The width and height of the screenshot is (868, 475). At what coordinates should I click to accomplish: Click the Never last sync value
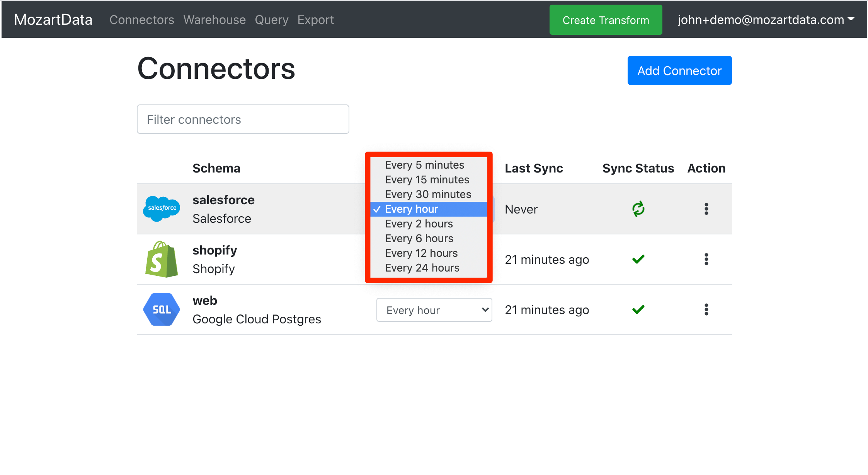point(521,209)
